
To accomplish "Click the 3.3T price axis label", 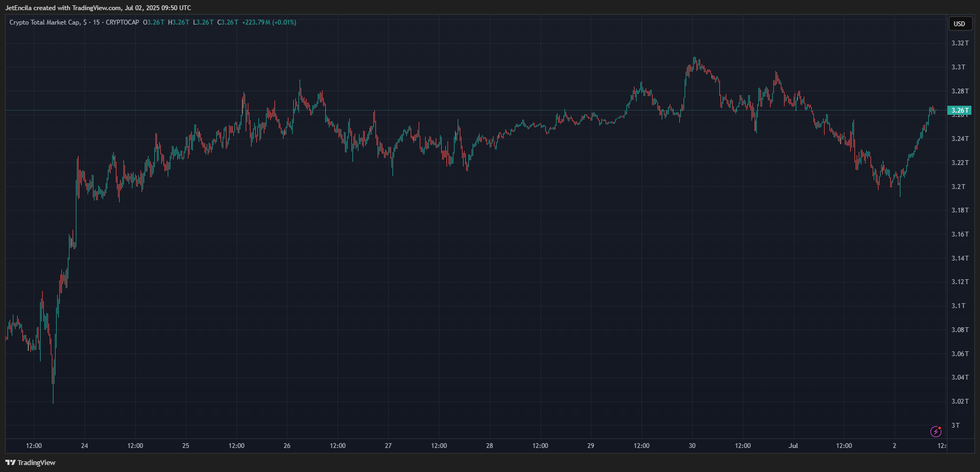I will point(958,67).
